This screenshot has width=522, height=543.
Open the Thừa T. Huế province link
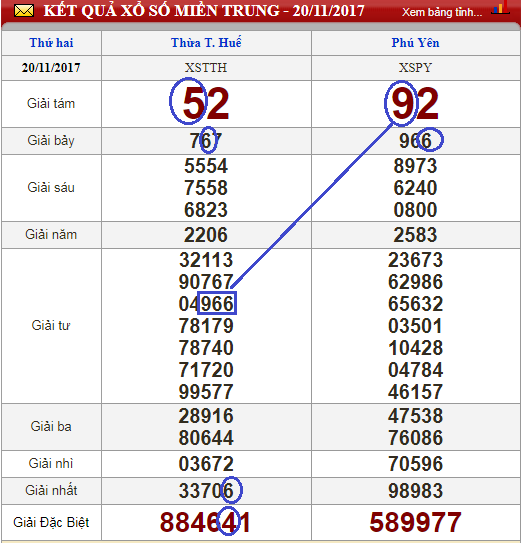coord(206,43)
